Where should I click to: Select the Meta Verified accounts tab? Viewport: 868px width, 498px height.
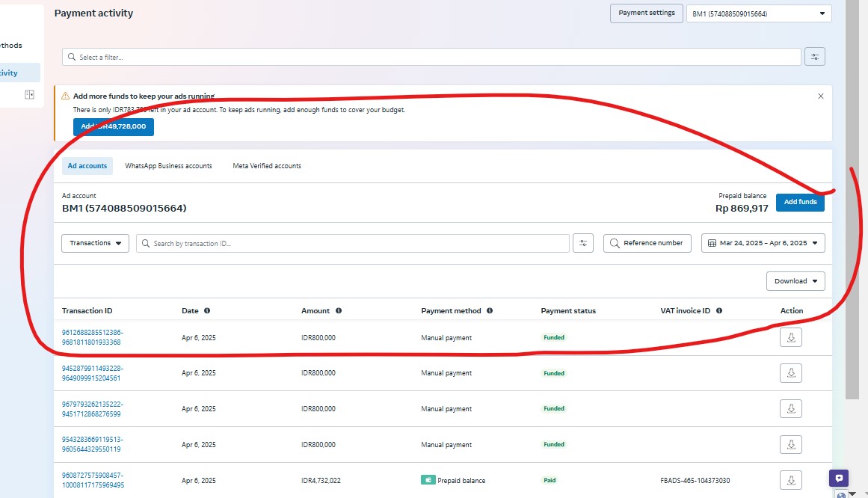pyautogui.click(x=267, y=166)
